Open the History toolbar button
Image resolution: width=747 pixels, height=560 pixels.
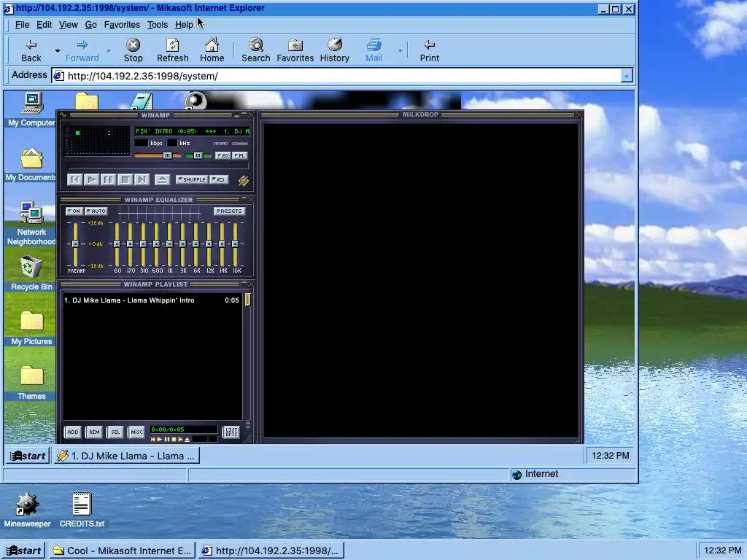pyautogui.click(x=334, y=50)
